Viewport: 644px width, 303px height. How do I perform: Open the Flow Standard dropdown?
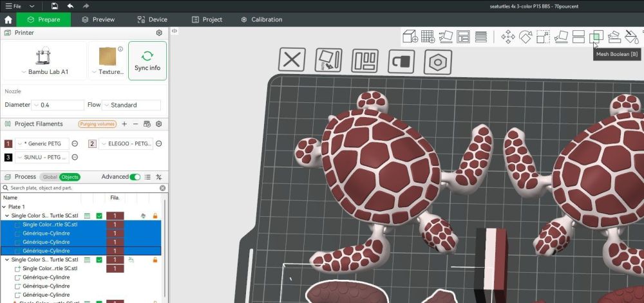(131, 105)
